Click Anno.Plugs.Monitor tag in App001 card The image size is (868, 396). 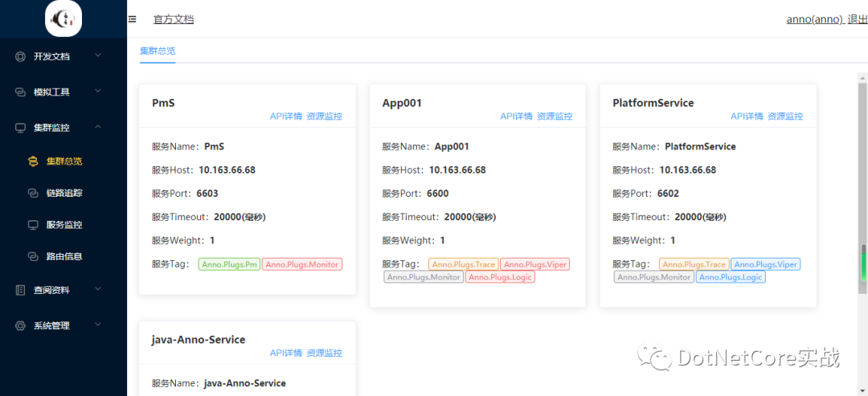424,277
